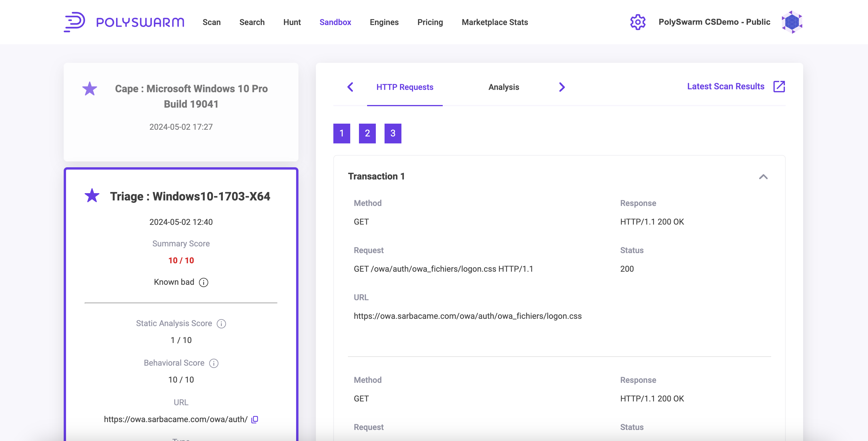
Task: Click the info icon beside Static Analysis Score
Action: (x=221, y=324)
